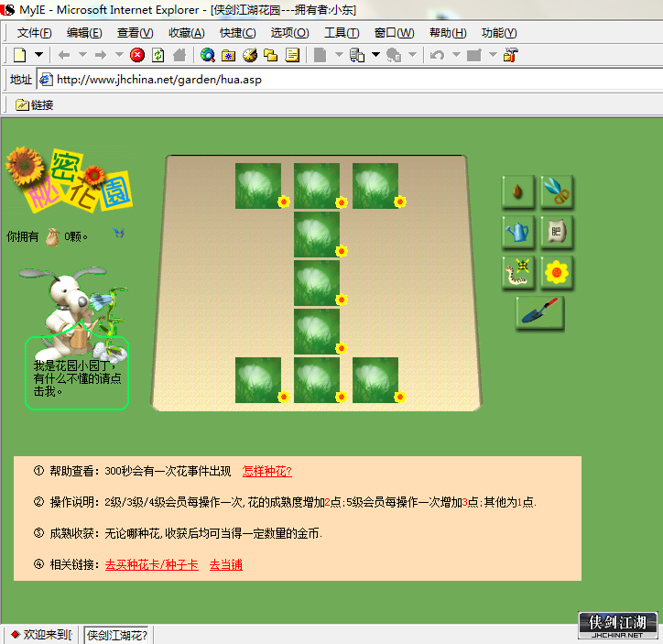Click the address bar URL field
Screen dimensions: 663x644
(x=351, y=80)
